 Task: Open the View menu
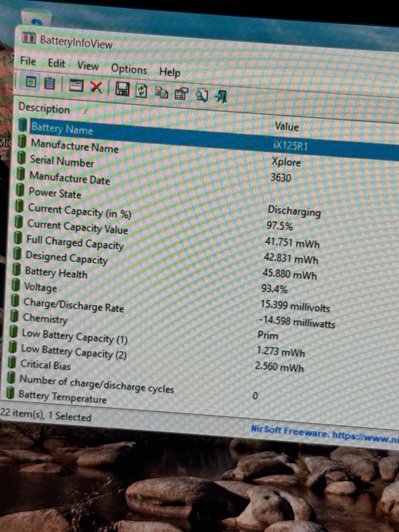88,66
